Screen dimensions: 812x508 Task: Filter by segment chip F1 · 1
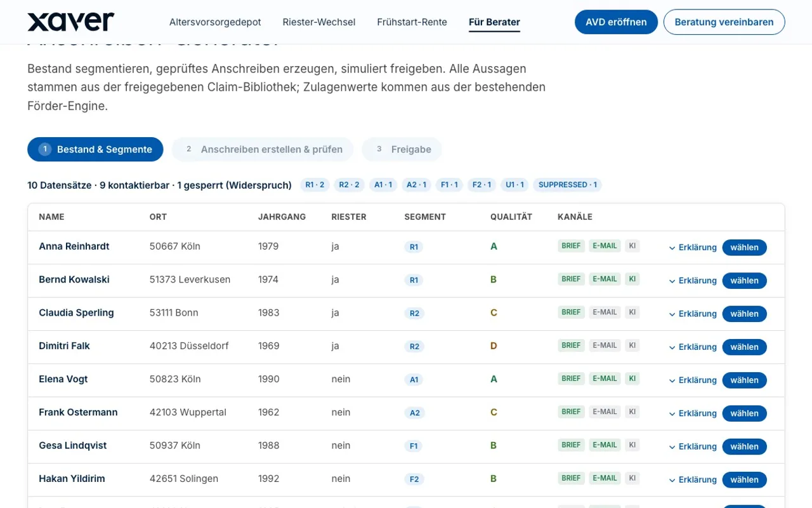tap(449, 185)
